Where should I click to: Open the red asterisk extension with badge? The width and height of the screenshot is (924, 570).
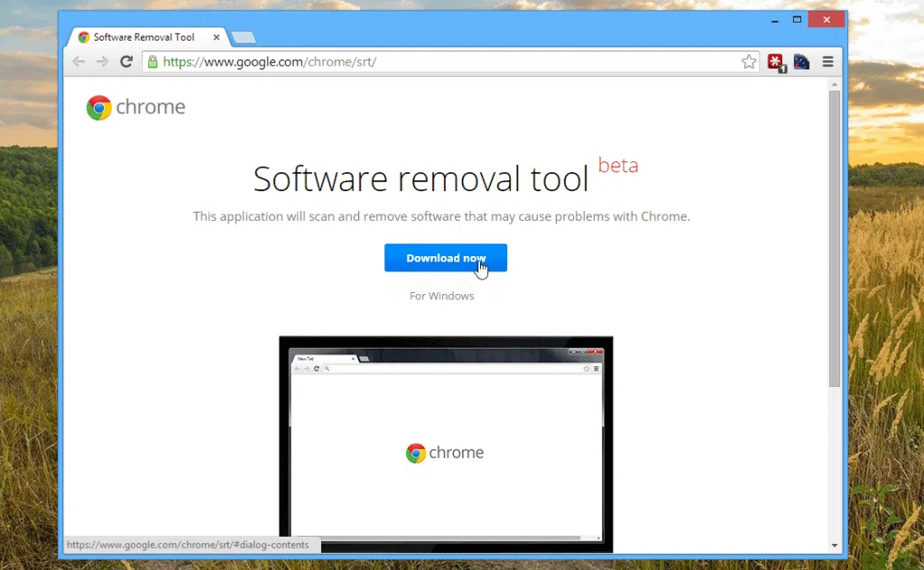click(775, 60)
